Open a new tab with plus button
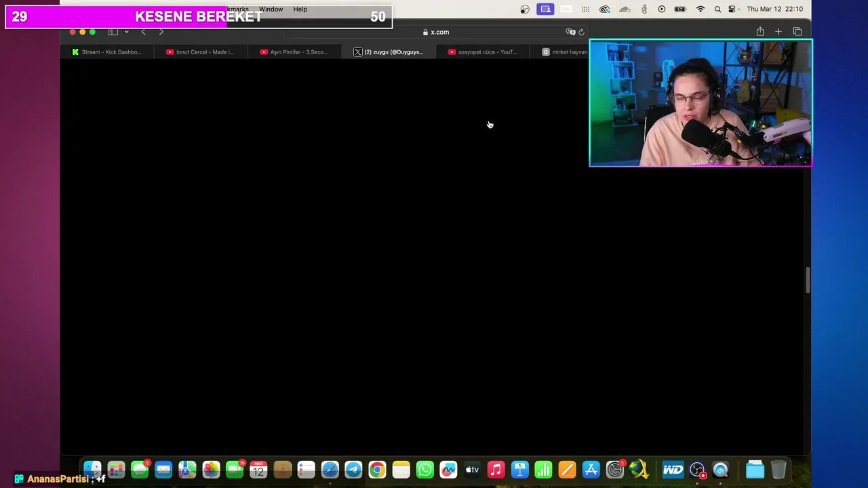The height and width of the screenshot is (488, 868). 778,32
